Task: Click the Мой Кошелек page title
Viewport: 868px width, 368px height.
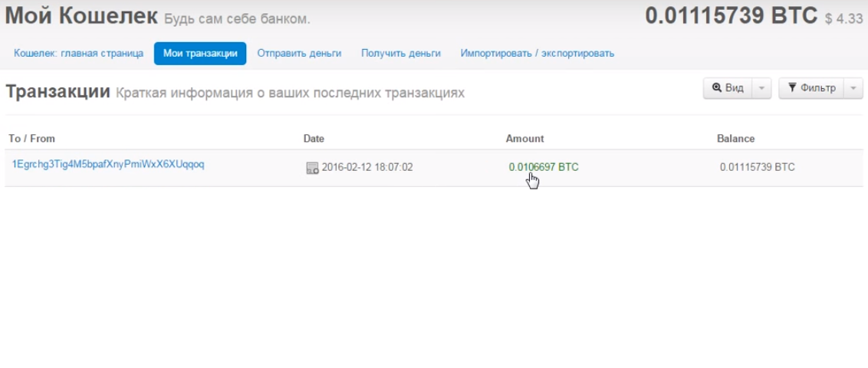Action: tap(82, 16)
